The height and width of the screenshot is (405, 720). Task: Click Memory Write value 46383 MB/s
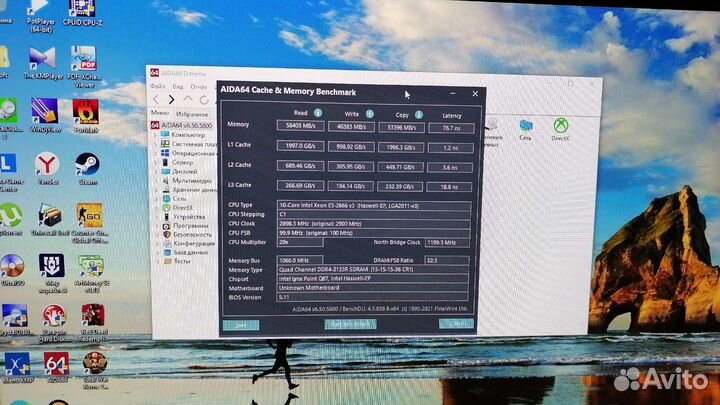coord(351,127)
